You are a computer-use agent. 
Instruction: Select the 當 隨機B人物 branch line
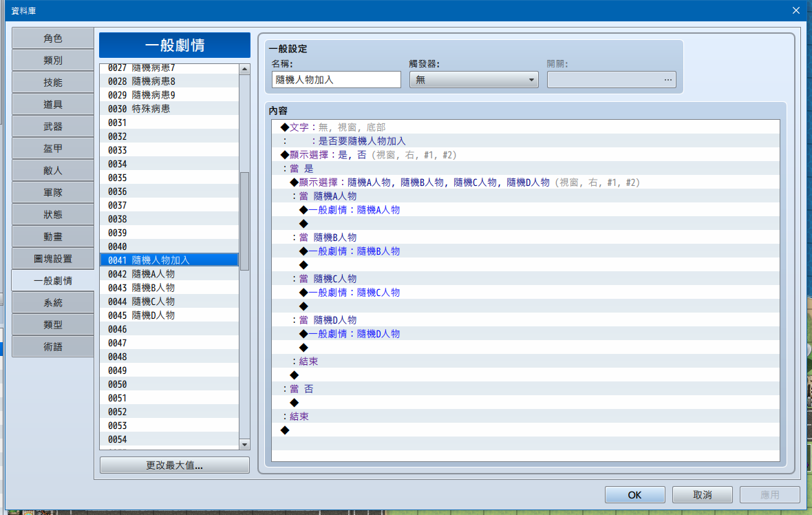pyautogui.click(x=526, y=238)
